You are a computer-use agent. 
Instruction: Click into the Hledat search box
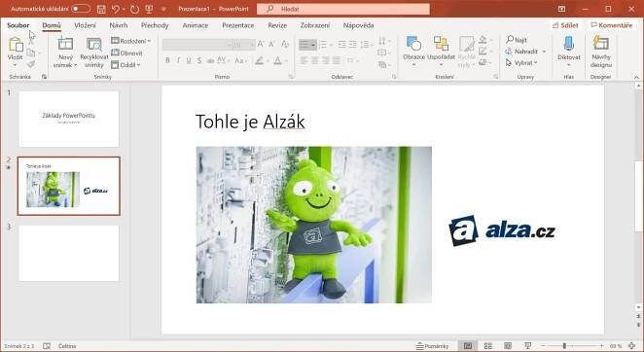point(343,9)
